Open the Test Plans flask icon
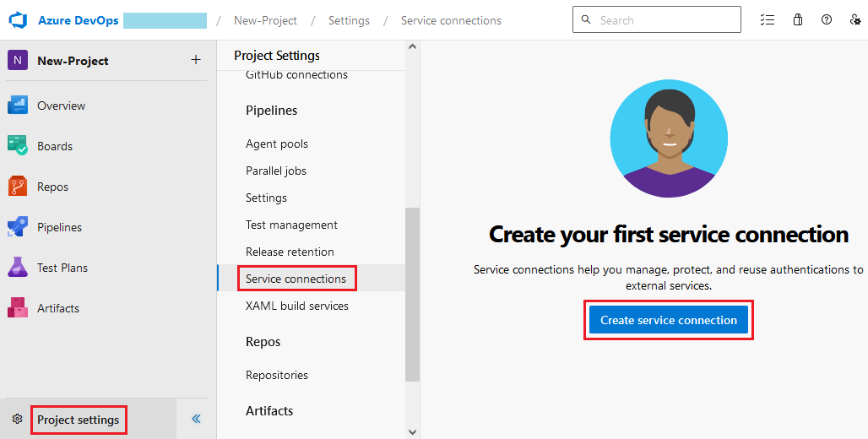This screenshot has width=868, height=439. [18, 268]
